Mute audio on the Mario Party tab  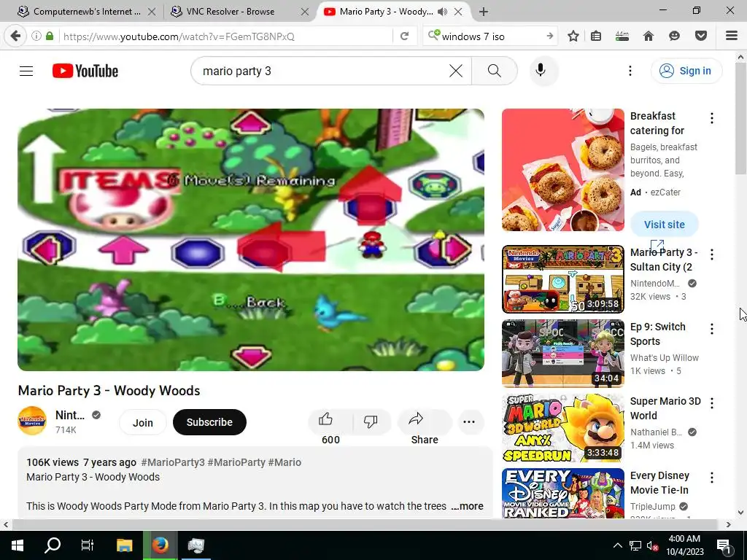(443, 12)
